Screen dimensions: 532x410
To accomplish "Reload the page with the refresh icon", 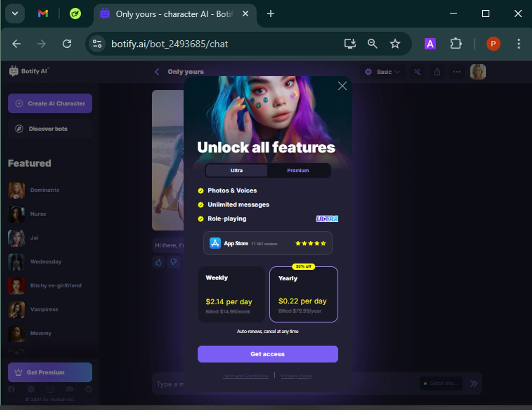I will (x=67, y=44).
